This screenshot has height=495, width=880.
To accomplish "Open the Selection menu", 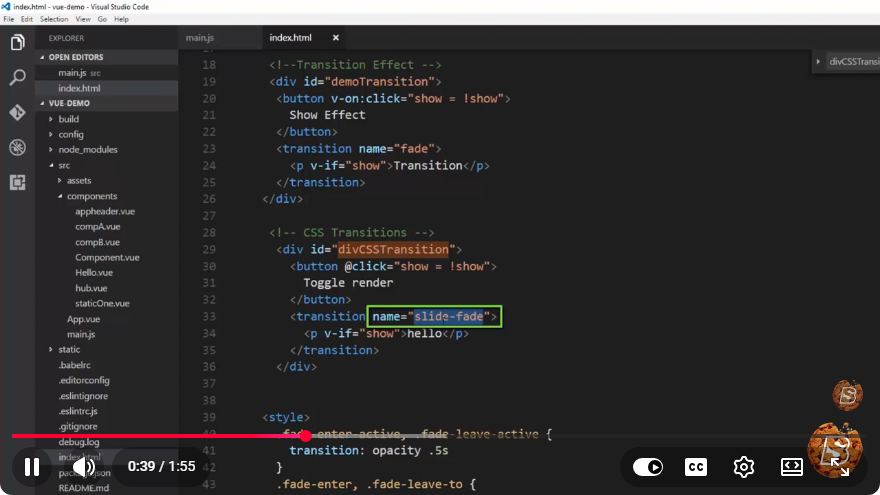I will click(54, 19).
